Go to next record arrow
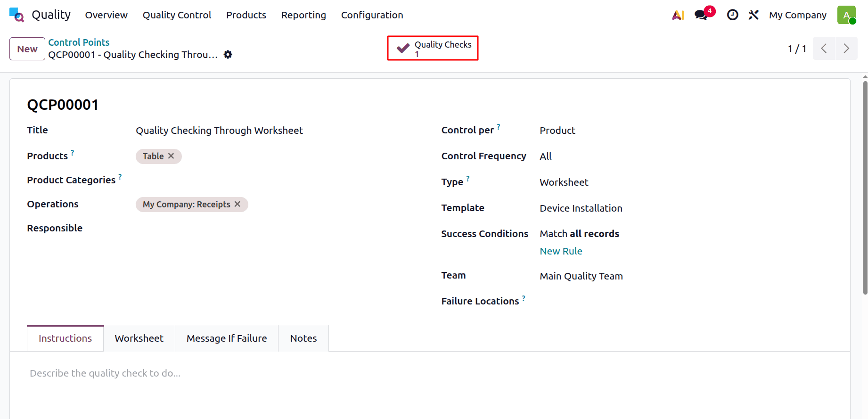This screenshot has height=419, width=868. [846, 49]
